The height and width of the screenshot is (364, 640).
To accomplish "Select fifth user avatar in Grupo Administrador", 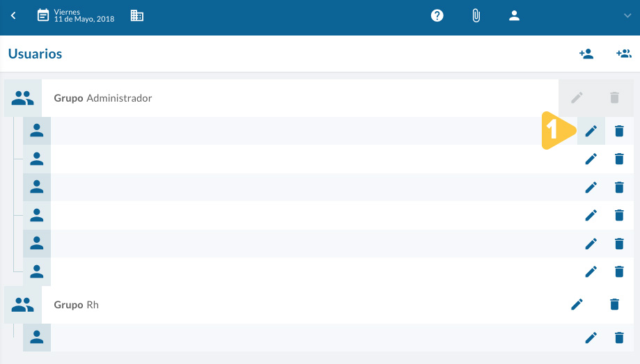I will pos(37,243).
